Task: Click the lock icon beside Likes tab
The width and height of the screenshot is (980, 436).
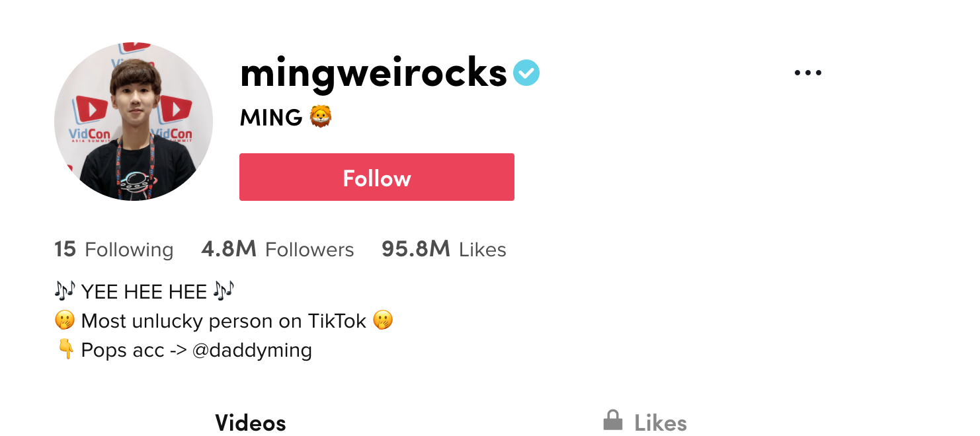Action: coord(613,419)
